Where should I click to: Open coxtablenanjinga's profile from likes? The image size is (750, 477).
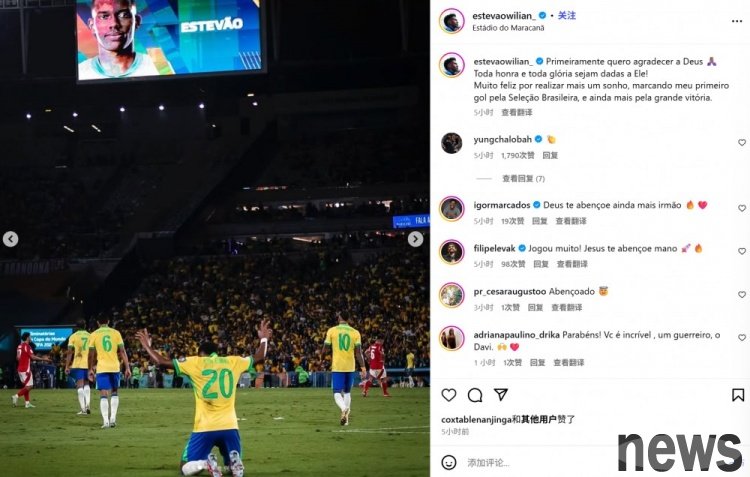click(x=476, y=420)
